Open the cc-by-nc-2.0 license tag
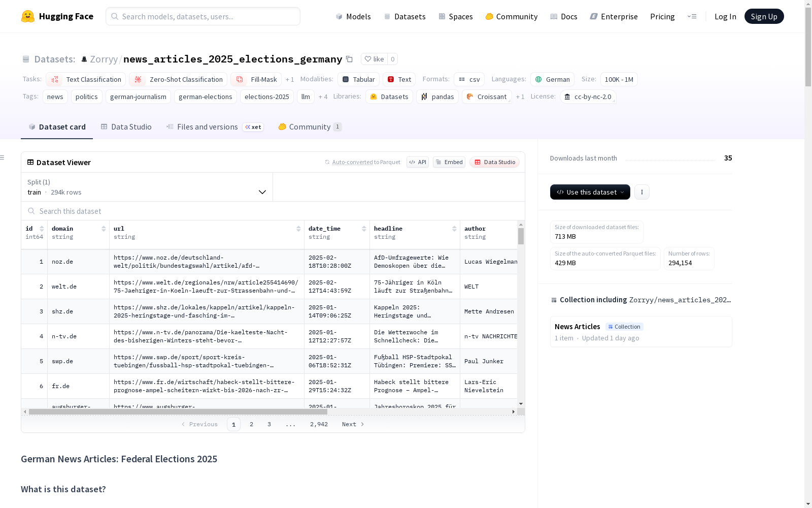 click(x=588, y=97)
